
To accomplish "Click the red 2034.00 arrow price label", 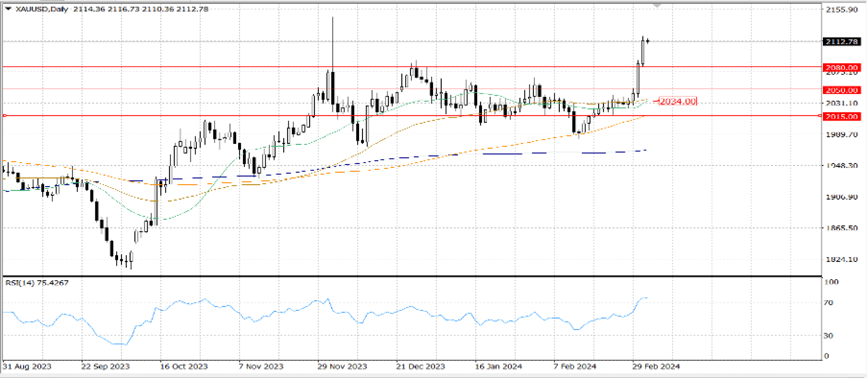I will (677, 101).
